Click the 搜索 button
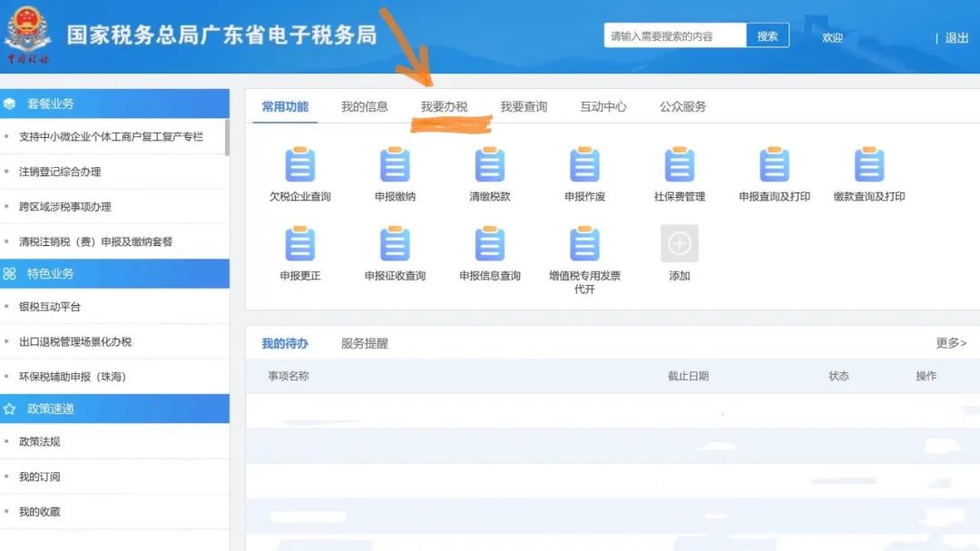 click(x=768, y=35)
